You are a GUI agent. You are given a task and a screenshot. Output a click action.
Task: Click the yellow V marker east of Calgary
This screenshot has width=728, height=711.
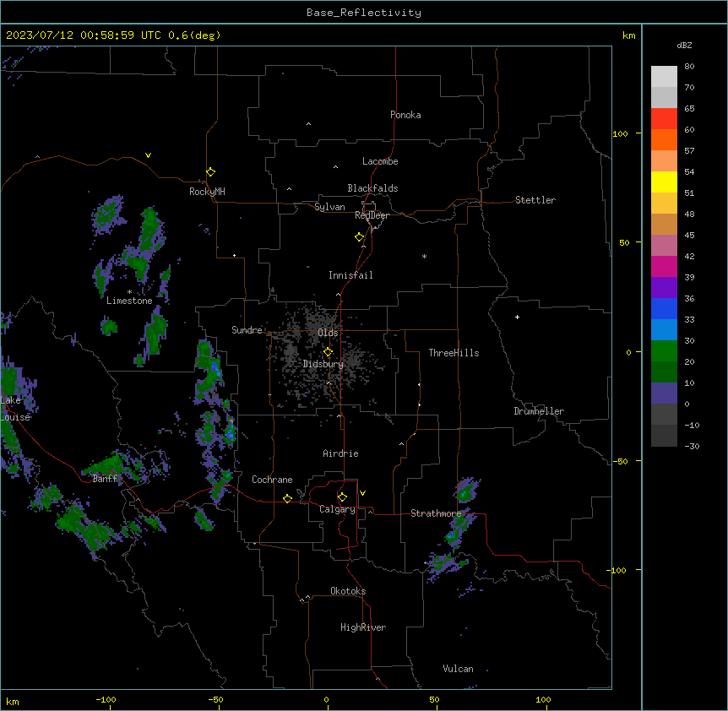click(362, 493)
